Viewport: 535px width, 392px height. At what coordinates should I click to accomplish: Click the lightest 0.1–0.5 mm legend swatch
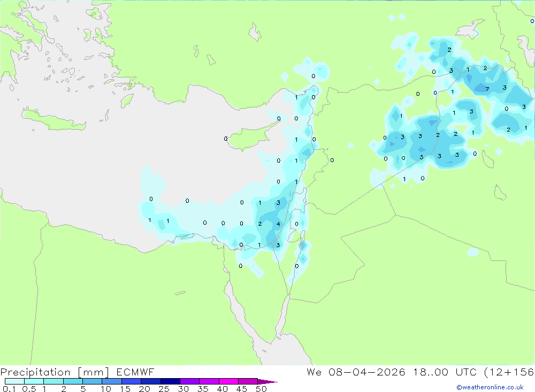tap(14, 381)
